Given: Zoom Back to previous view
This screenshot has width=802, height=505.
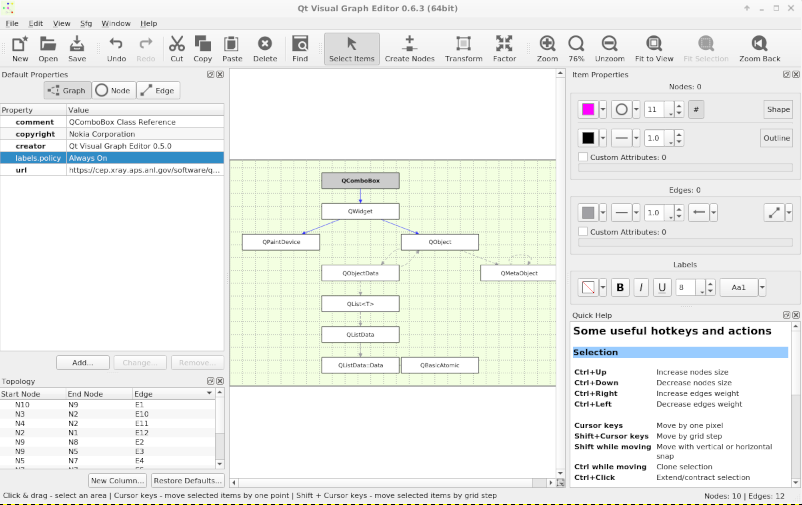Looking at the screenshot, I should [760, 49].
